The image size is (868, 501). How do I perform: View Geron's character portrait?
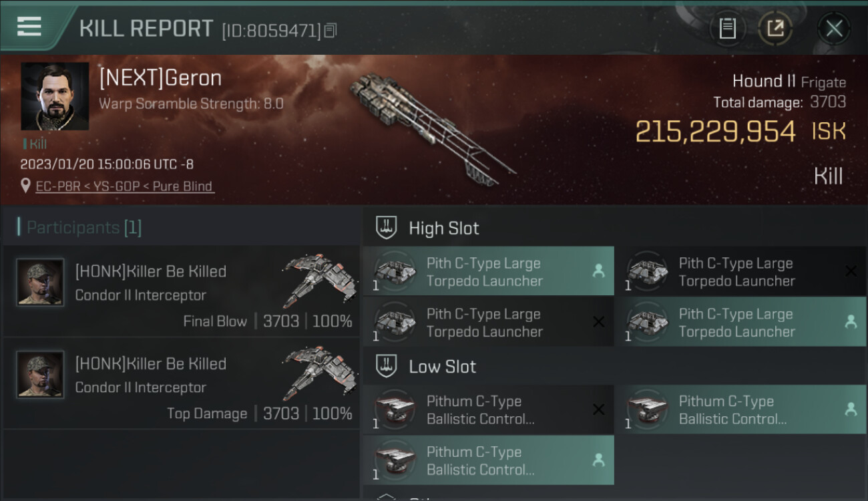click(x=55, y=96)
